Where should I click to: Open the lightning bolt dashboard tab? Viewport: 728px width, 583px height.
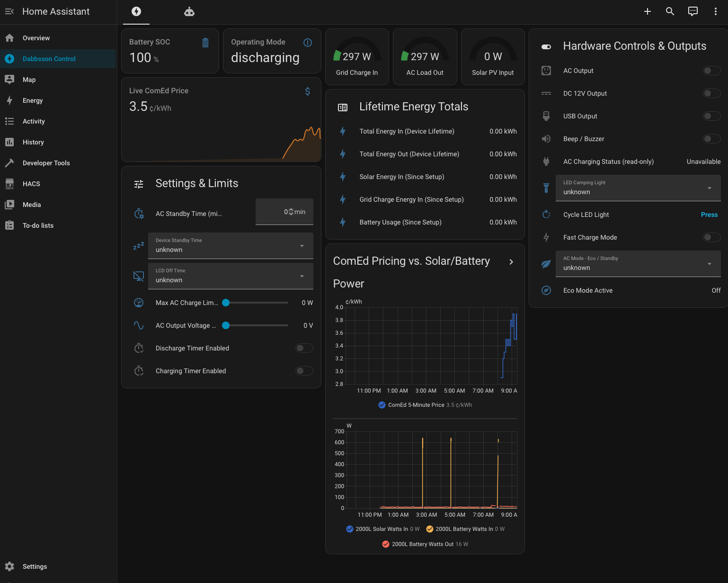[136, 11]
